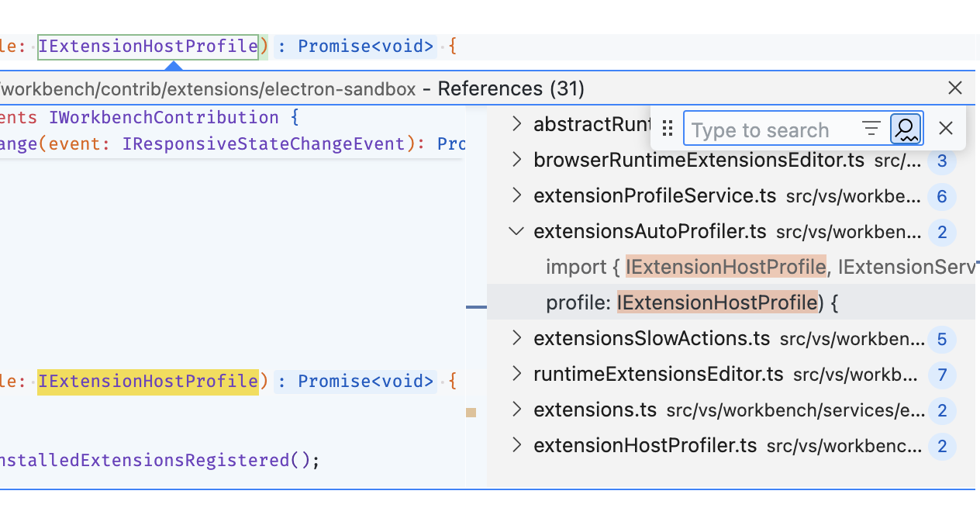Click IExtensionHostProfile in the top editor line
980x515 pixels.
[x=149, y=46]
